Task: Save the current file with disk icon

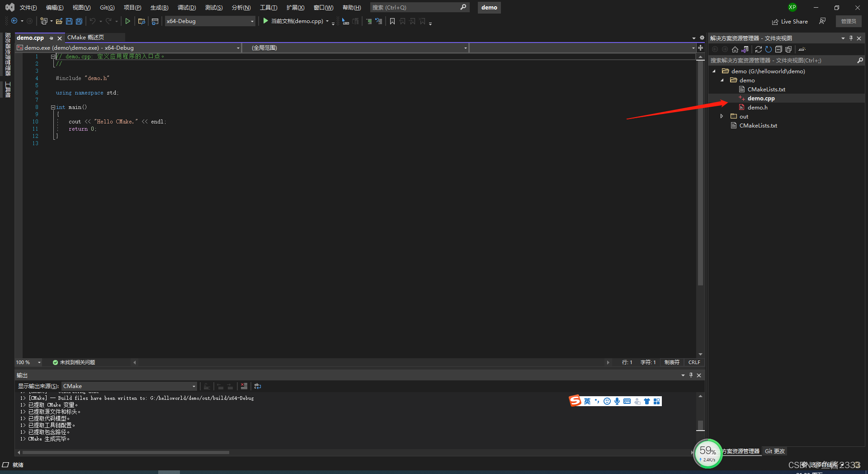Action: pos(69,21)
